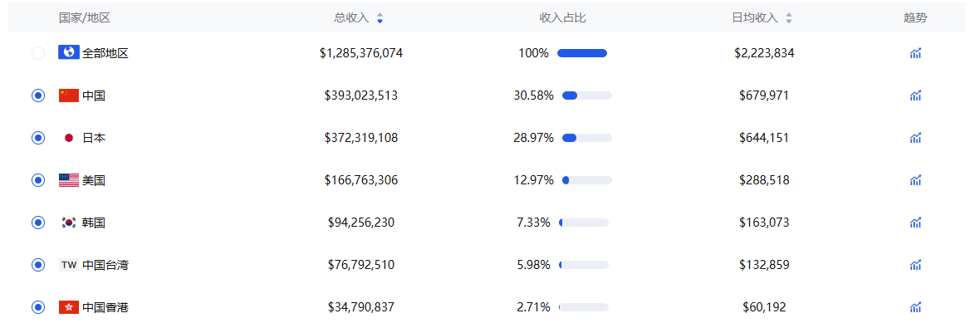Open the trend chart icon for 中国
Viewport: 980px width, 328px height.
[915, 95]
